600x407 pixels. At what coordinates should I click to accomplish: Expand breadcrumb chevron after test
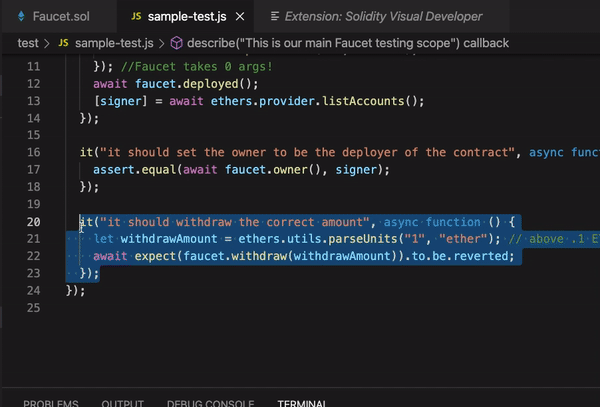pos(47,44)
